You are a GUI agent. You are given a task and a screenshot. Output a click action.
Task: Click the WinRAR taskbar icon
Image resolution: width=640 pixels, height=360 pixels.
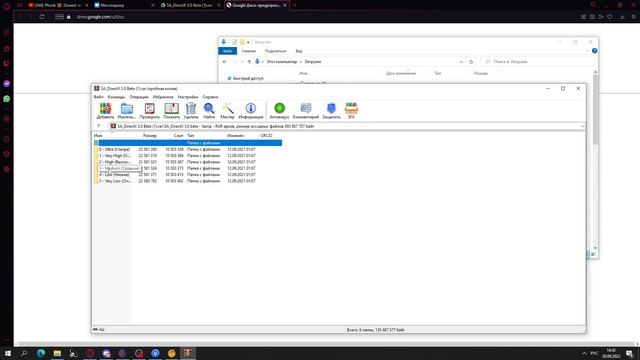[188, 353]
